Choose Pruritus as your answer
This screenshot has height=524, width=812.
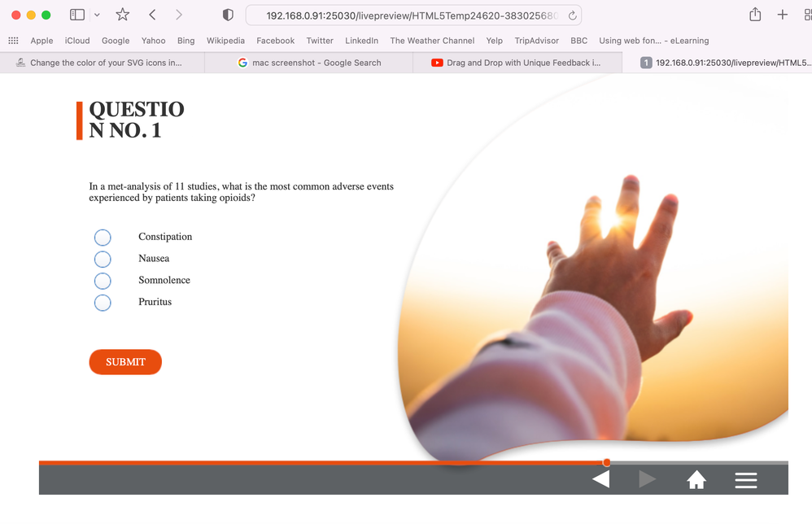[103, 302]
